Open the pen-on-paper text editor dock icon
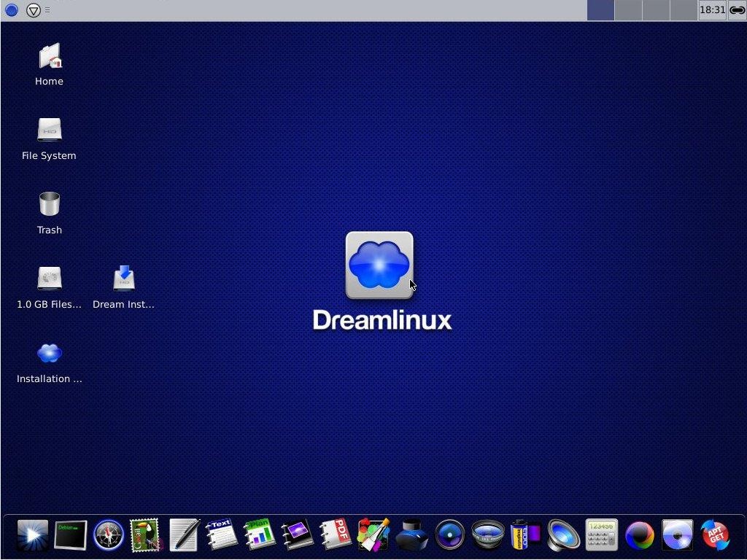 click(184, 535)
